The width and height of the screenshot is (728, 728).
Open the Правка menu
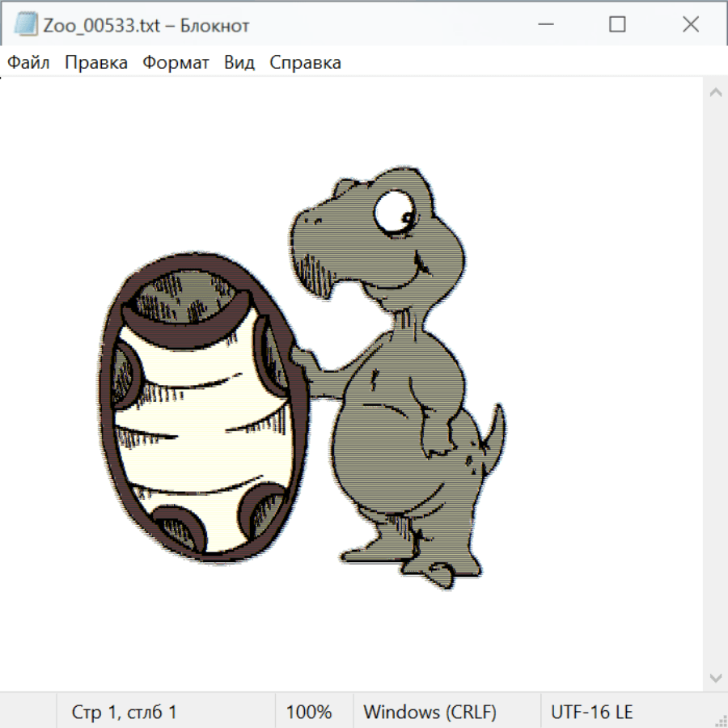tap(96, 62)
